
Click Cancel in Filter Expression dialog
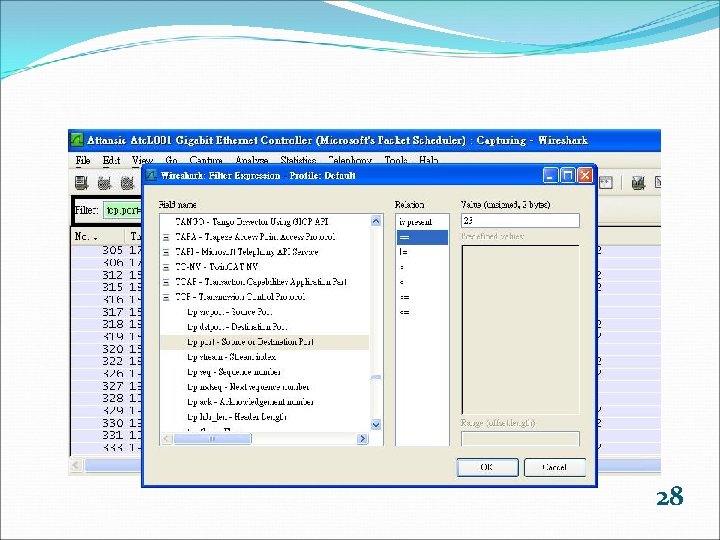point(555,467)
